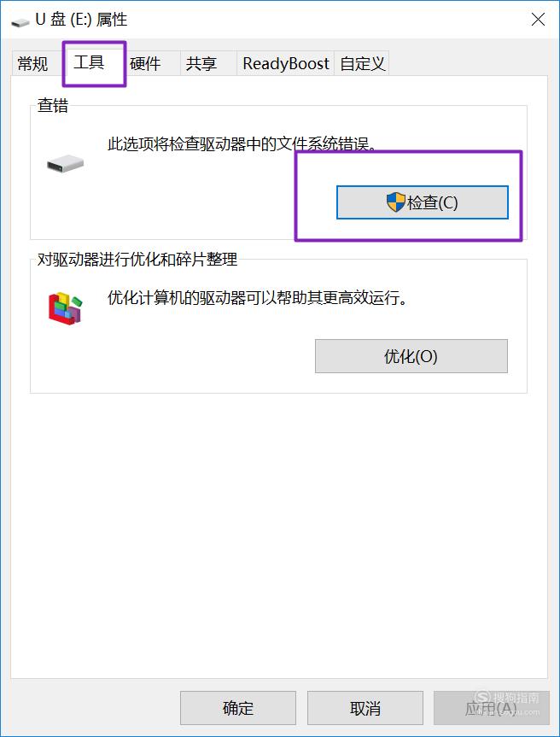This screenshot has height=737, width=560.
Task: Click the 优化(O) button
Action: [411, 356]
